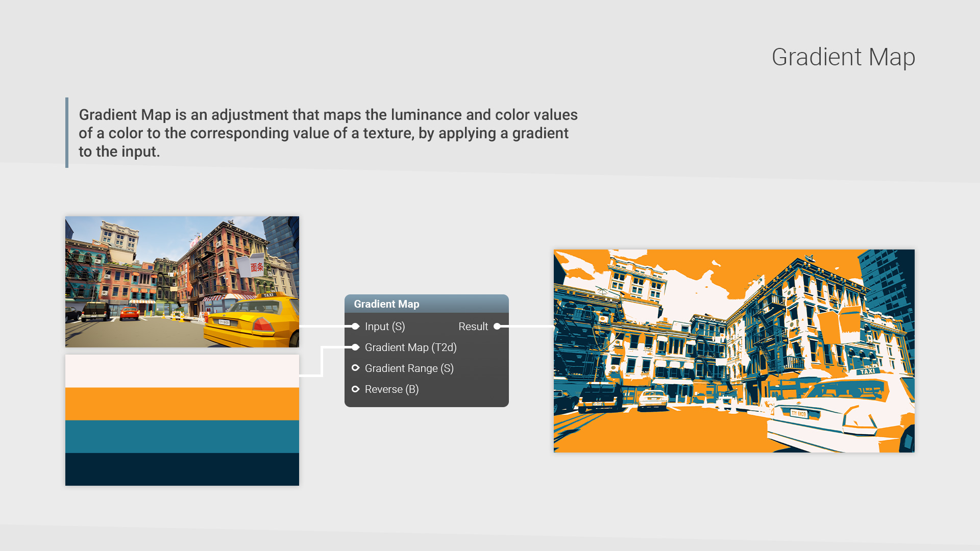Click the Gradient Range (S) label
Screen dimensions: 980x551
[x=409, y=368]
